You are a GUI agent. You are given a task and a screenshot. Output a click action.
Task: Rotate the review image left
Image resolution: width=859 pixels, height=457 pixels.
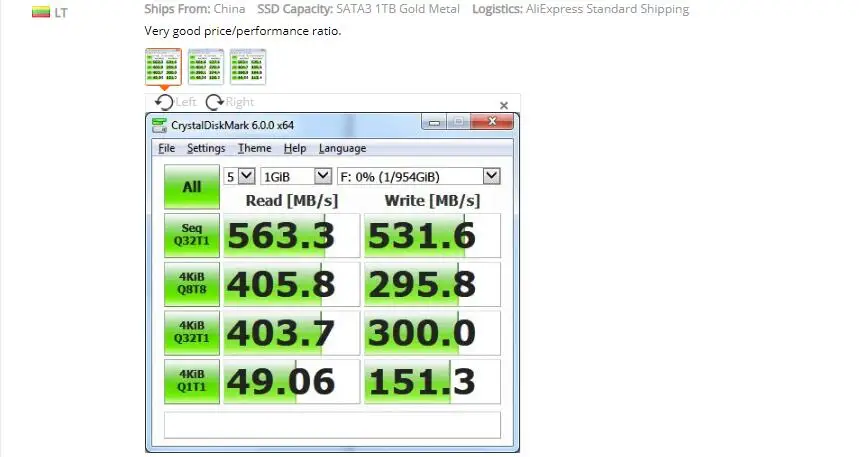click(x=175, y=102)
